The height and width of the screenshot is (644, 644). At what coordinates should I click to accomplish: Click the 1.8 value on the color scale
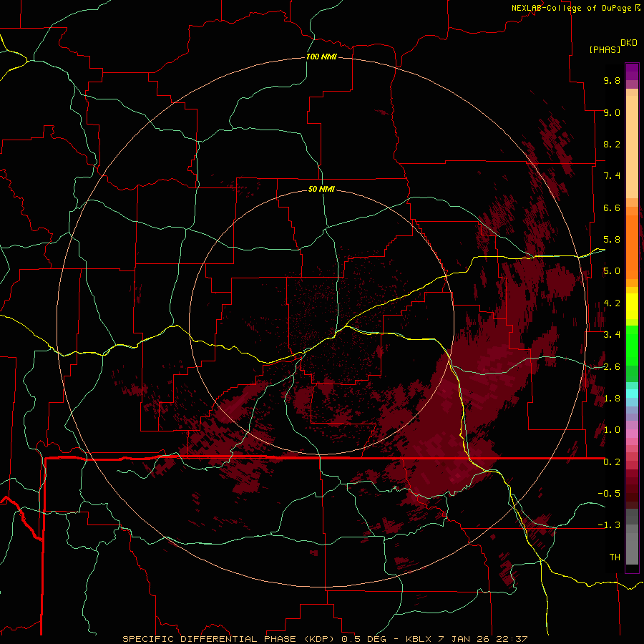[612, 399]
